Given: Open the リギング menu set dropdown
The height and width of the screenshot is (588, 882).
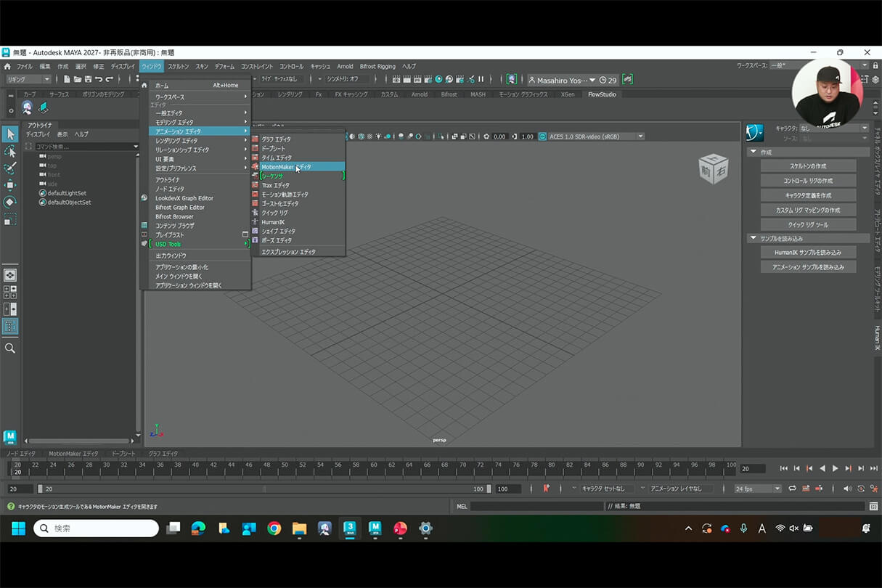Looking at the screenshot, I should [x=28, y=79].
